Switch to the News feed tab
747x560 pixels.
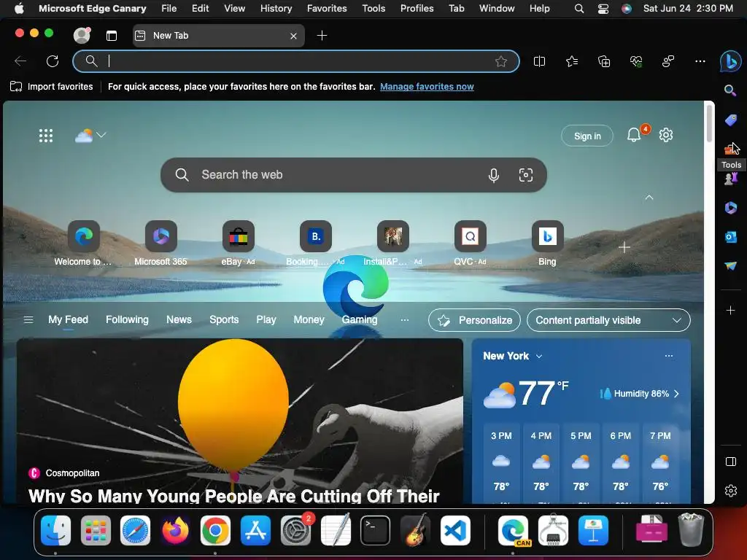tap(179, 320)
